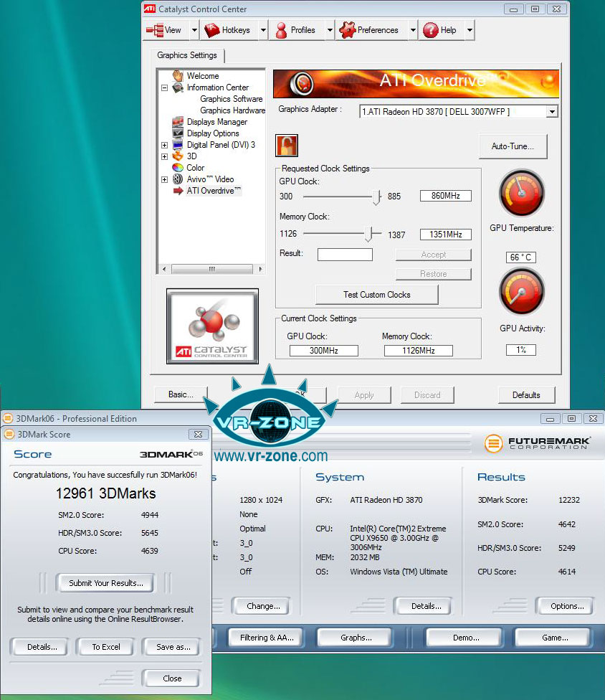Click the View toolbar icon
The width and height of the screenshot is (605, 700).
tap(155, 30)
